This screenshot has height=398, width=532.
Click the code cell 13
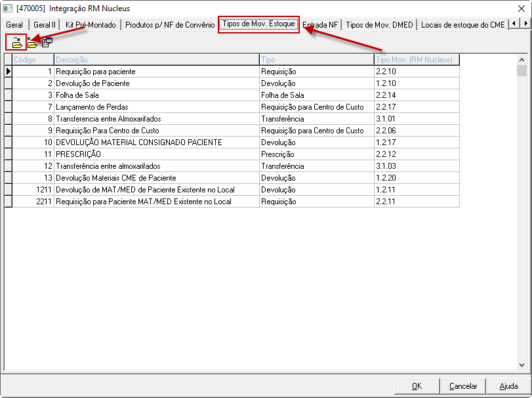[33, 178]
